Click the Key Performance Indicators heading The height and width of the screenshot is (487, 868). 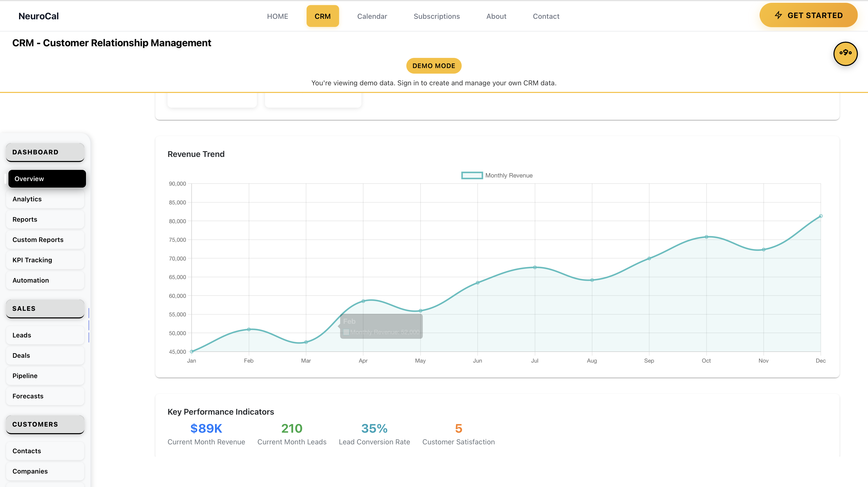click(221, 412)
